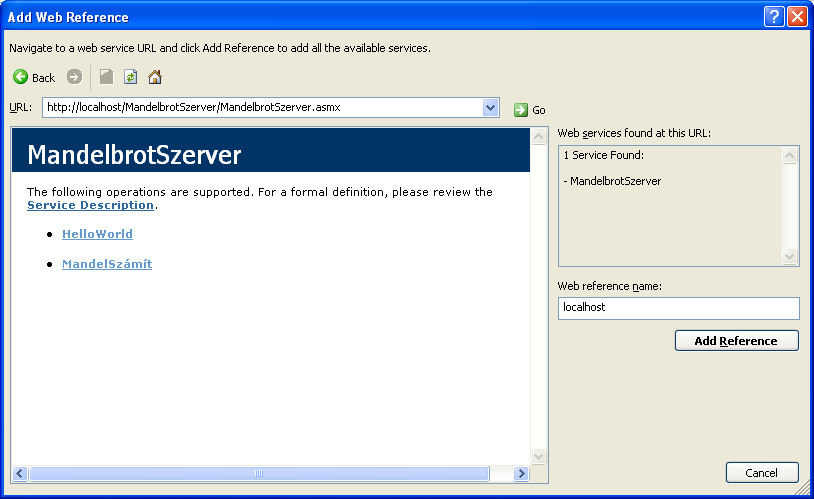Click the '- MandelbrotSzerver' service entry
Viewport: 814px width, 499px height.
pos(613,181)
